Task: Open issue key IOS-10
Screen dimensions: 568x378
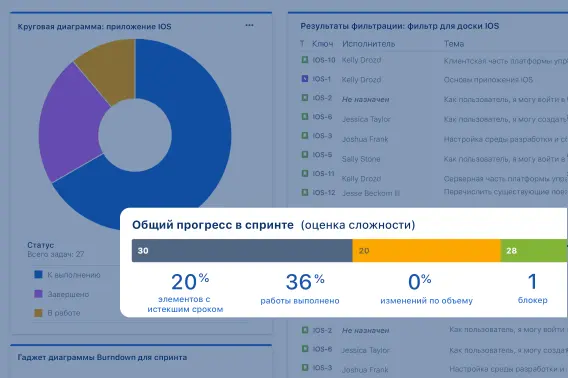Action: pyautogui.click(x=324, y=60)
